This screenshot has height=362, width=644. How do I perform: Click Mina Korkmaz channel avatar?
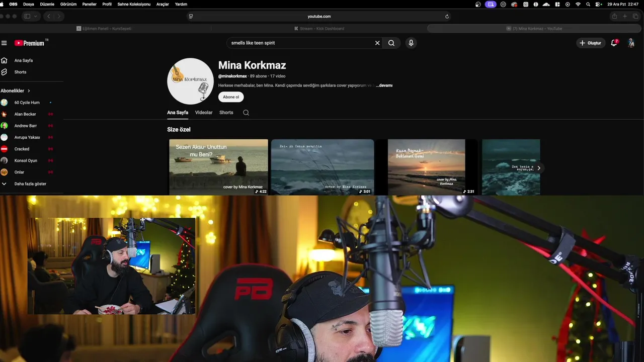pos(190,81)
